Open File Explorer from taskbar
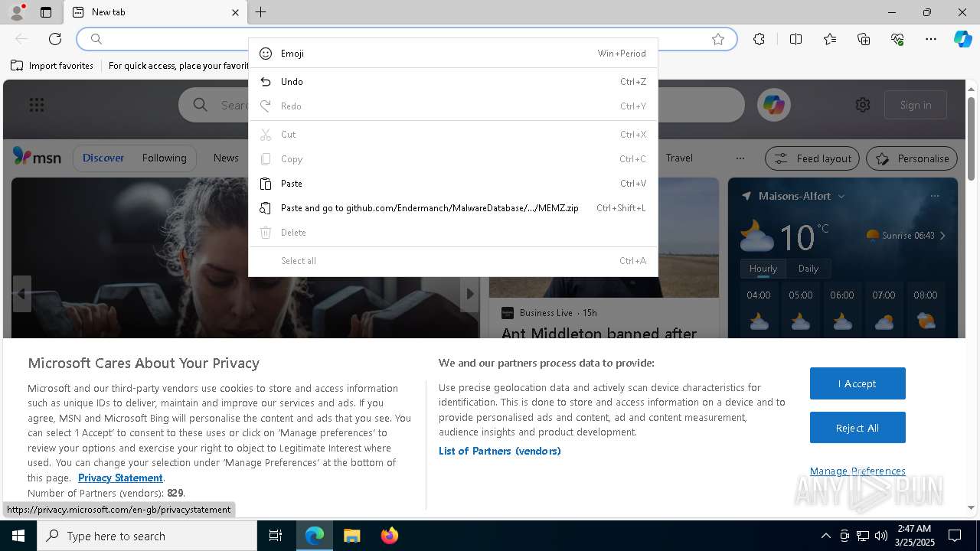This screenshot has width=980, height=551. click(351, 536)
